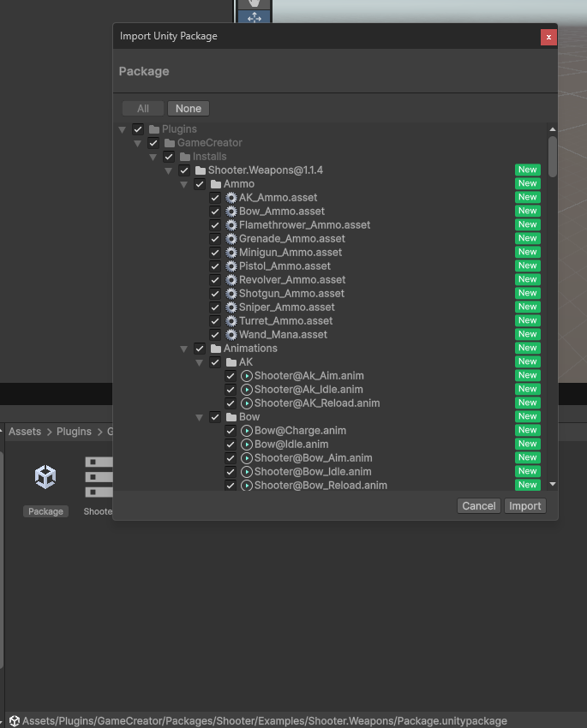Click the Plugins folder icon
Viewport: 587px width, 728px height.
154,129
